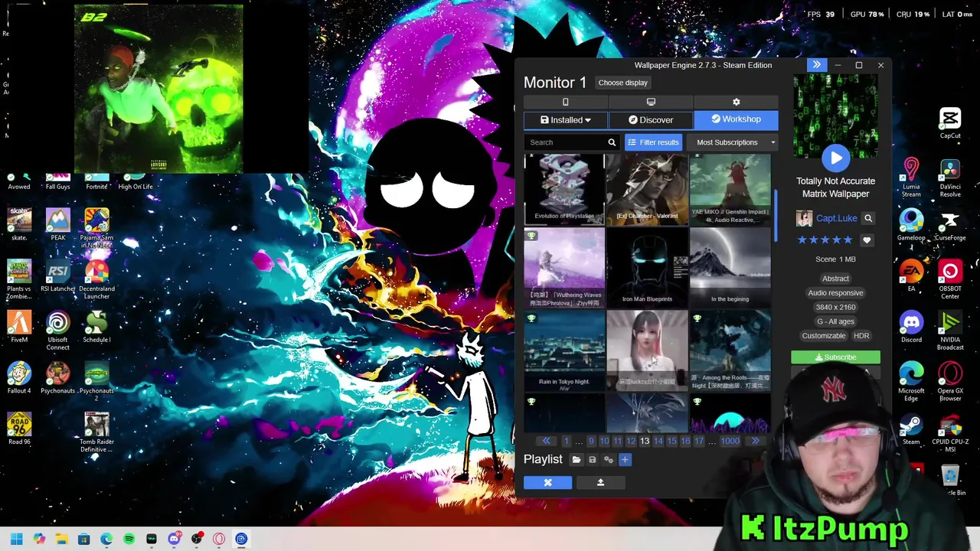This screenshot has height=551, width=980.
Task: Click the Abstract tag
Action: point(835,279)
